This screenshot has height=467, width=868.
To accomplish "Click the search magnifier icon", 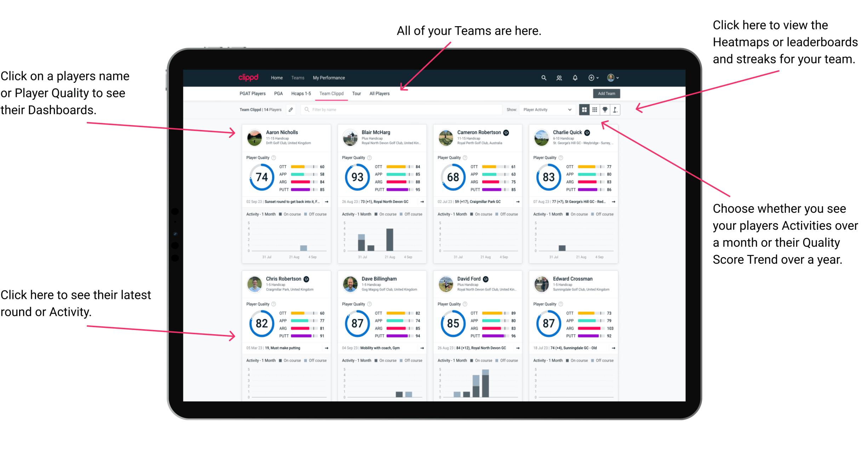I will (543, 77).
